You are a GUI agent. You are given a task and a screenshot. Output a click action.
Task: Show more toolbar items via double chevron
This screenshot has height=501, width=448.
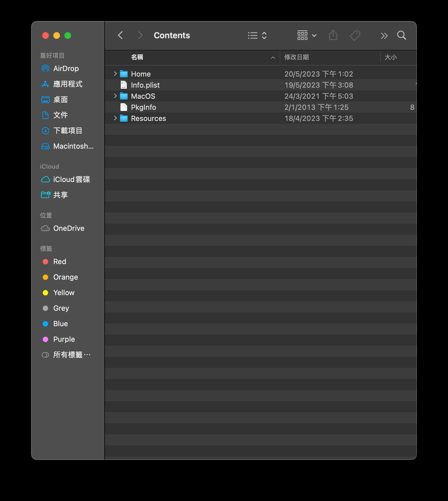(384, 36)
